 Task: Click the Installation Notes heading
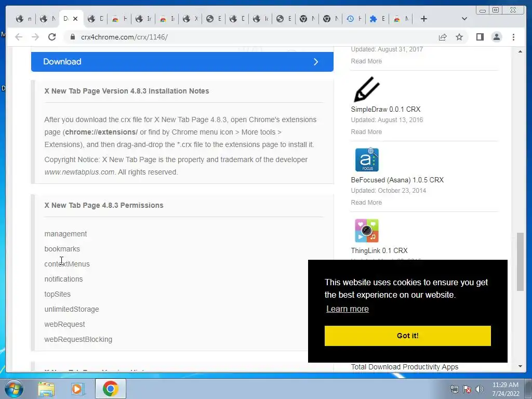point(127,91)
